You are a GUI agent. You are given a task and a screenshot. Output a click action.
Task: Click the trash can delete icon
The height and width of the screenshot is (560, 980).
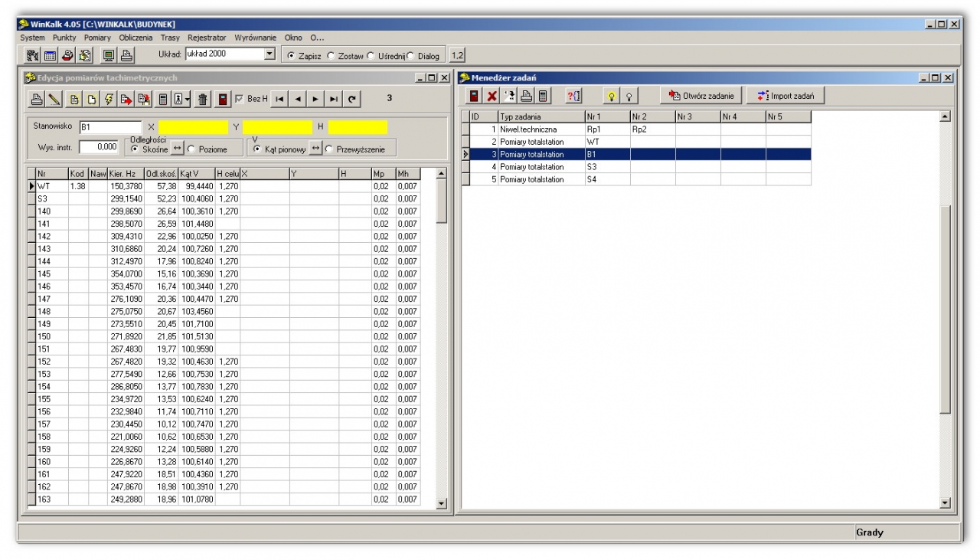point(204,98)
